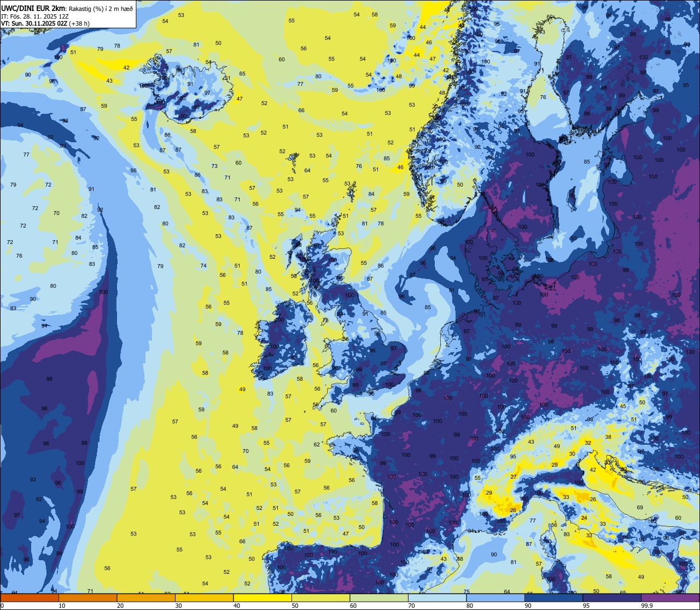
Task: Click the '20' label on the color scale
Action: (120, 606)
